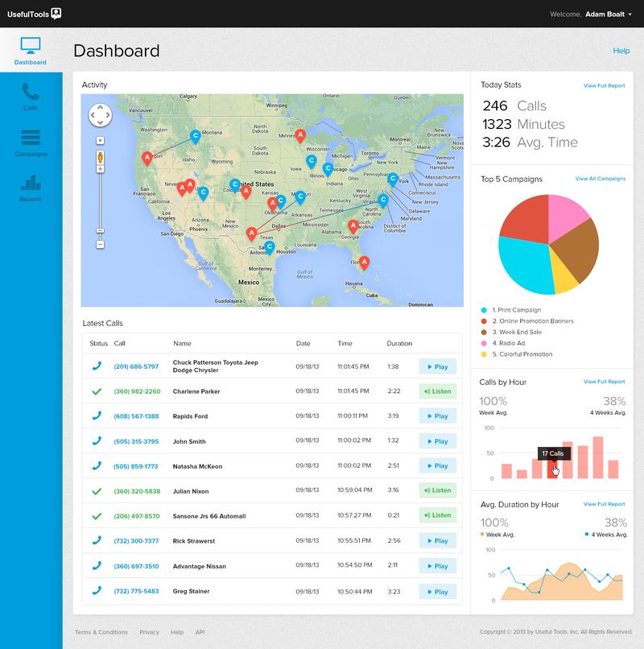The height and width of the screenshot is (649, 644).
Task: Click the tallest bar in Calls by Hour
Action: [597, 457]
